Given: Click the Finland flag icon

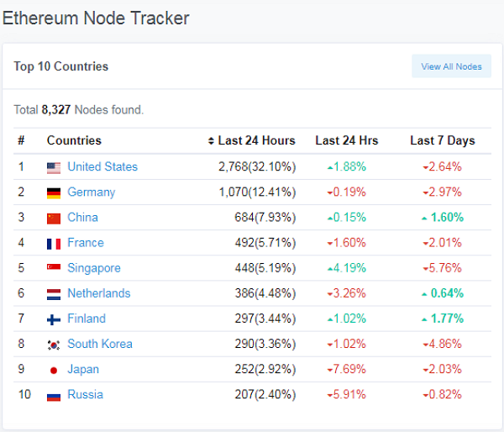Looking at the screenshot, I should (x=54, y=319).
